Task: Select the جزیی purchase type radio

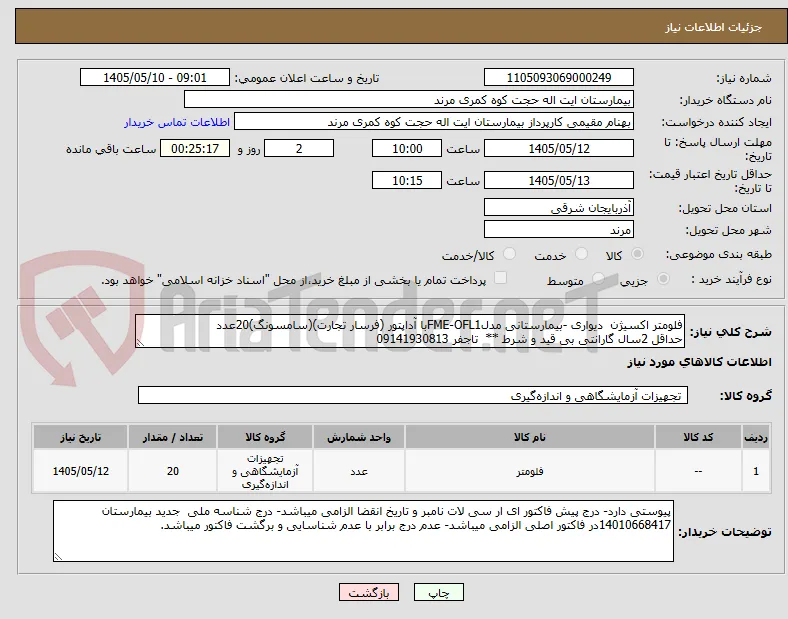Action: click(x=663, y=279)
